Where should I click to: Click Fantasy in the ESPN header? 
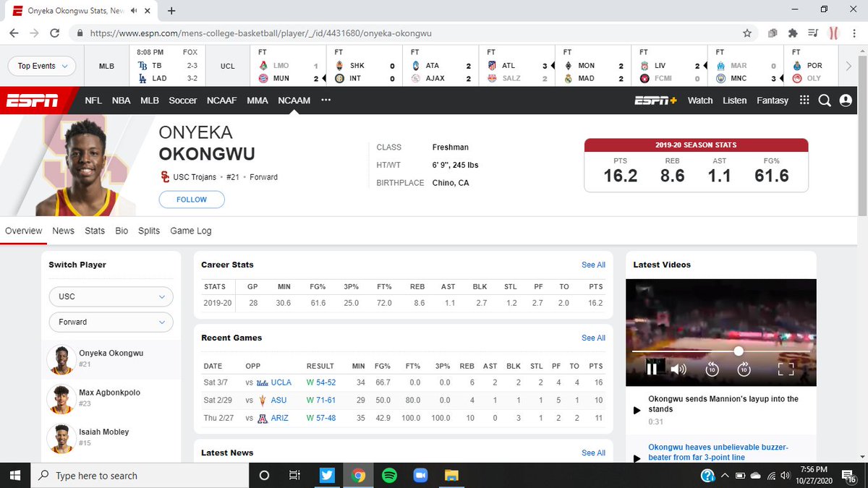[773, 100]
